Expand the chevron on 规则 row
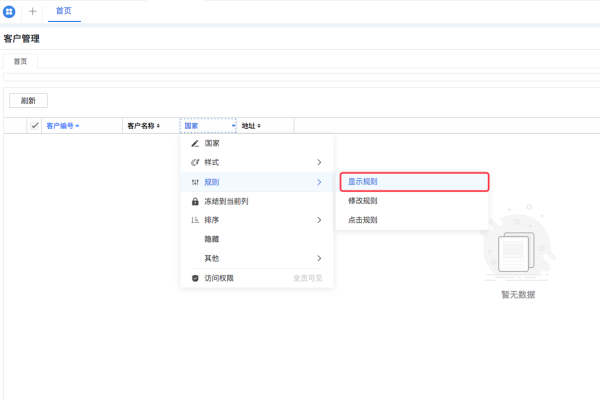Viewport: 600px width, 400px height. pos(319,182)
